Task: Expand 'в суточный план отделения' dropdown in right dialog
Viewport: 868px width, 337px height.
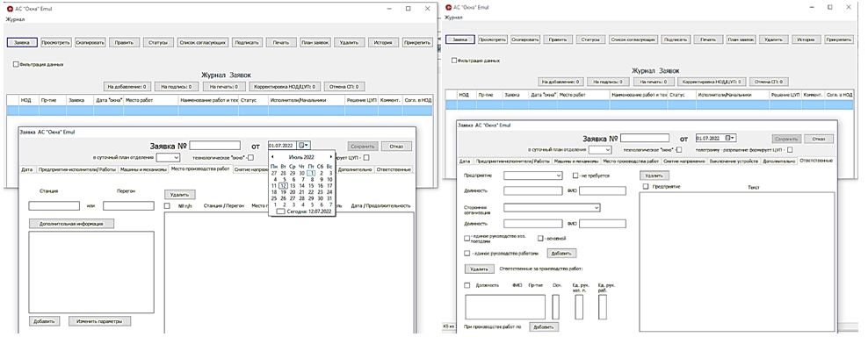Action: tap(599, 149)
